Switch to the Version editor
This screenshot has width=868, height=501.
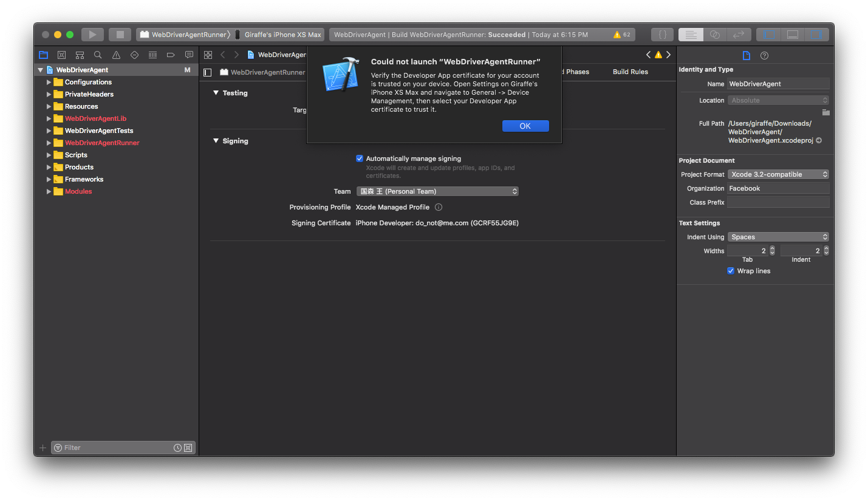pyautogui.click(x=739, y=35)
